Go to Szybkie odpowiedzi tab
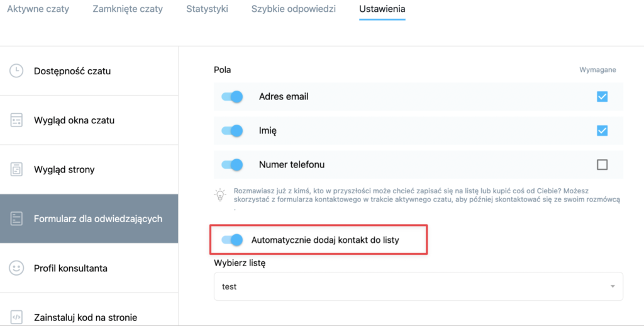Screen dimensions: 644x326 [x=294, y=9]
